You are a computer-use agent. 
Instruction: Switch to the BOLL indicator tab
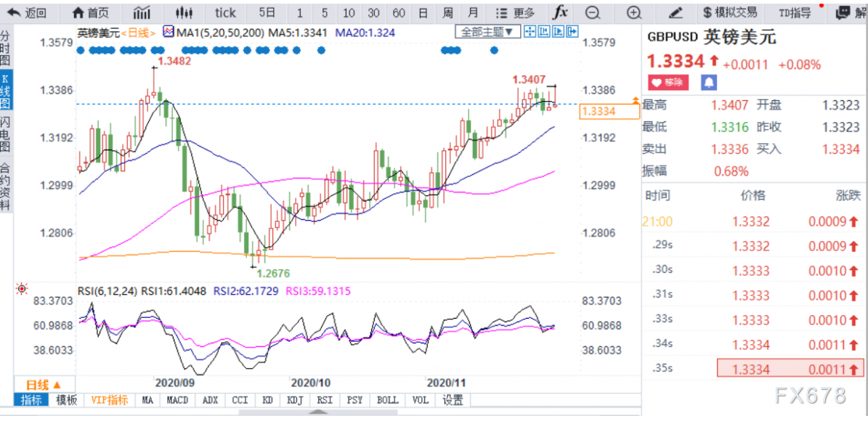pyautogui.click(x=386, y=400)
